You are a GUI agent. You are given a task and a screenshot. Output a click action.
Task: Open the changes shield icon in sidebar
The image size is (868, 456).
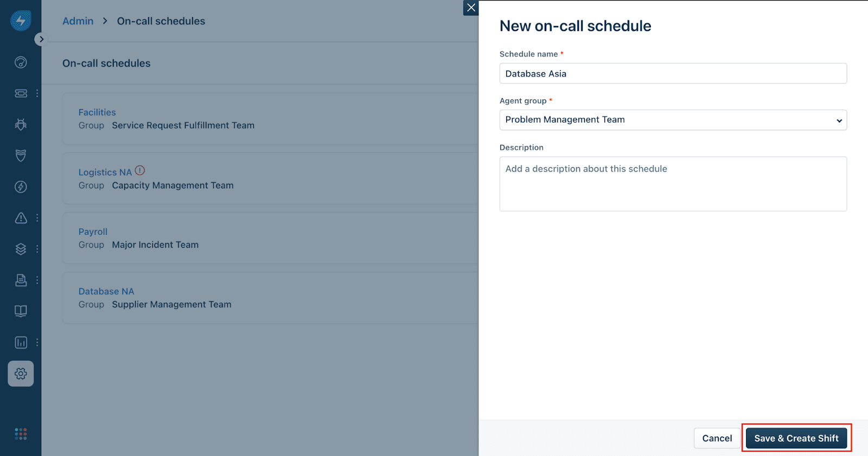[21, 156]
